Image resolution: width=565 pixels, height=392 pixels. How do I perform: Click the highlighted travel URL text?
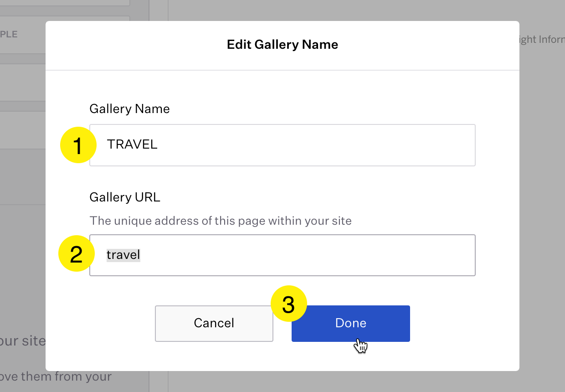coord(123,255)
